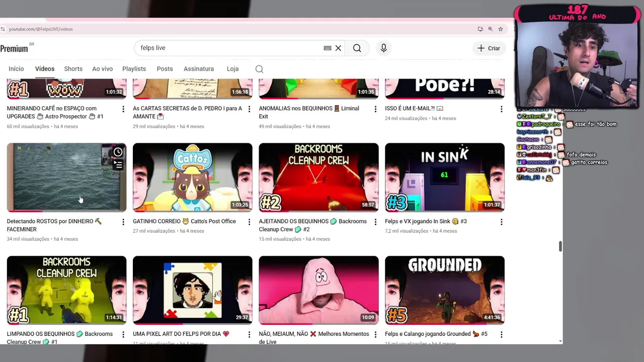The height and width of the screenshot is (362, 644).
Task: Click Watch Later clock icon on FACEMINER thumbnail
Action: [118, 152]
